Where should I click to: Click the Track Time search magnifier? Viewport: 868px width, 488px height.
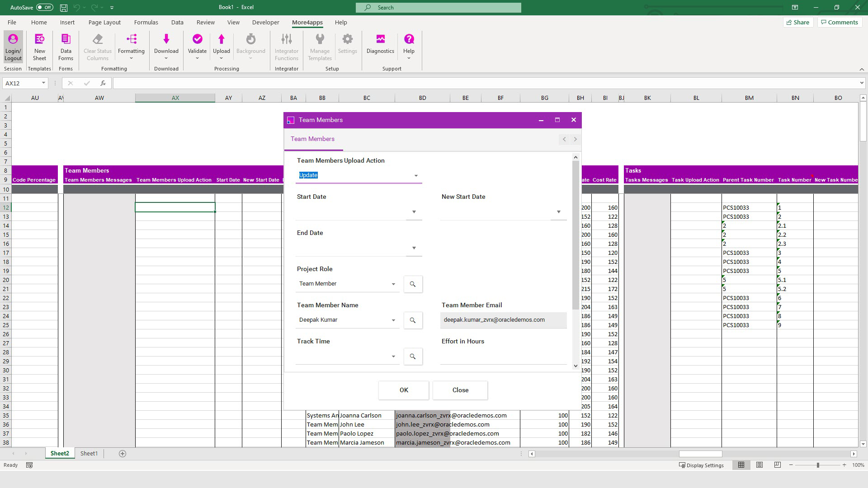click(413, 357)
